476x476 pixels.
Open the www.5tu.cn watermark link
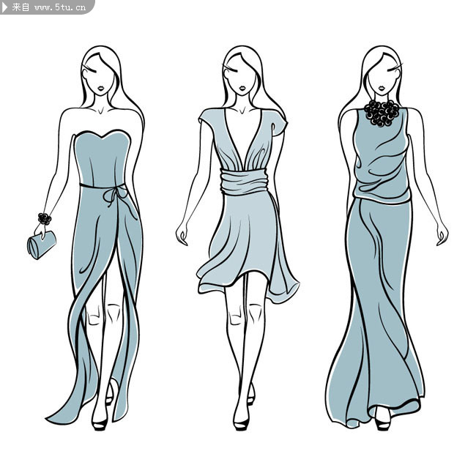60,7
